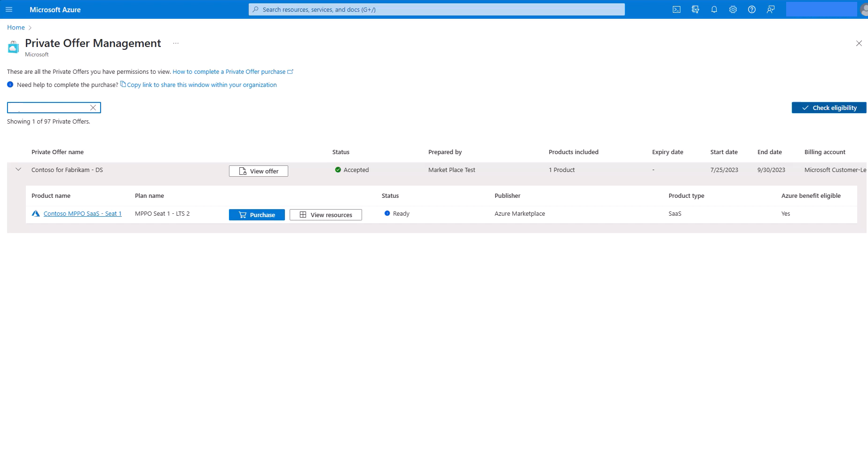
Task: Collapse the Contoso for Fabrikam - DS row
Action: click(x=18, y=170)
